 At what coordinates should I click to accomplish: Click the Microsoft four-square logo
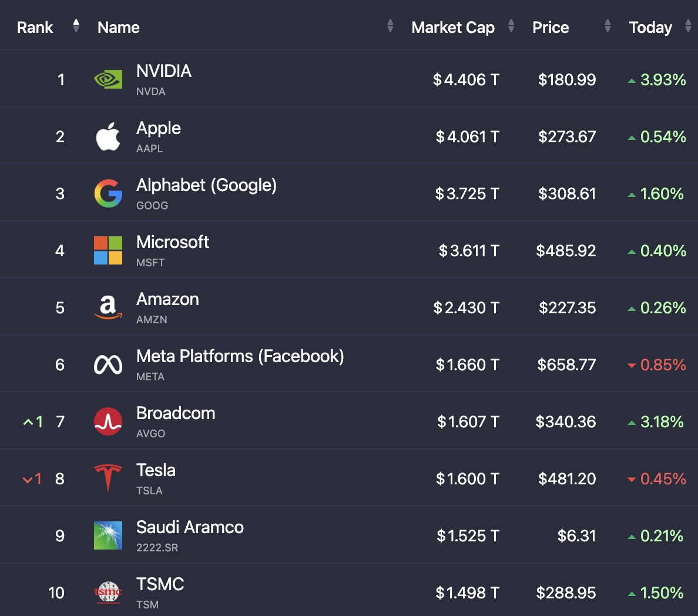pyautogui.click(x=108, y=250)
